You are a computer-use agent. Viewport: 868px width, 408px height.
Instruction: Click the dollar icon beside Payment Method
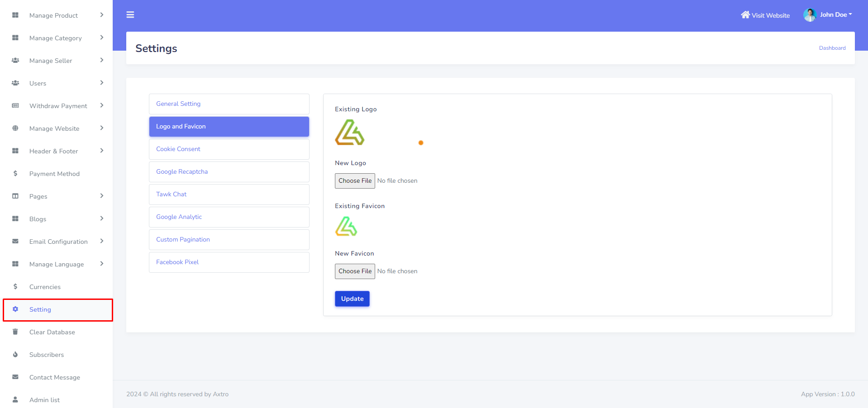(15, 174)
